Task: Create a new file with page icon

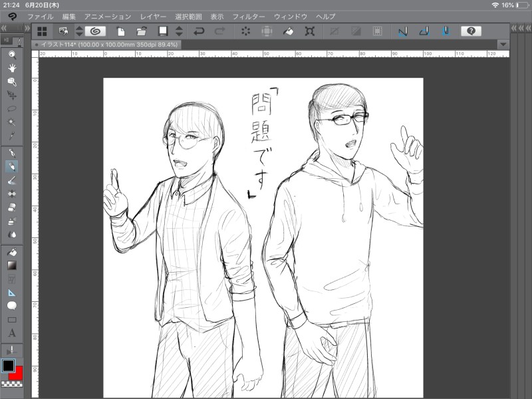Action: coord(120,31)
